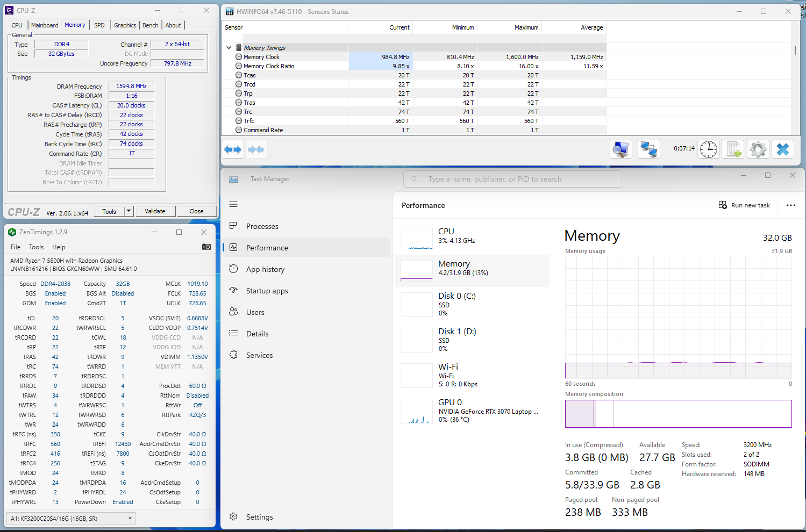
Task: Click the monitor with magnifier icon
Action: point(621,149)
